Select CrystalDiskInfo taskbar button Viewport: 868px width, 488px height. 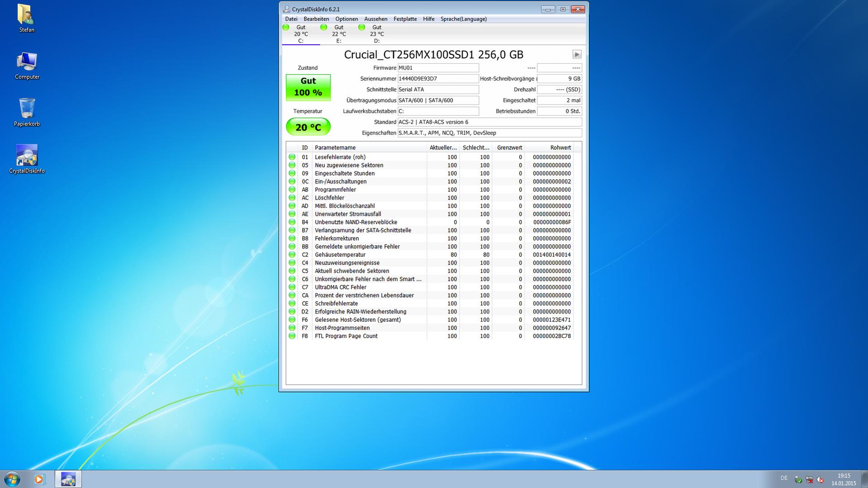[68, 479]
